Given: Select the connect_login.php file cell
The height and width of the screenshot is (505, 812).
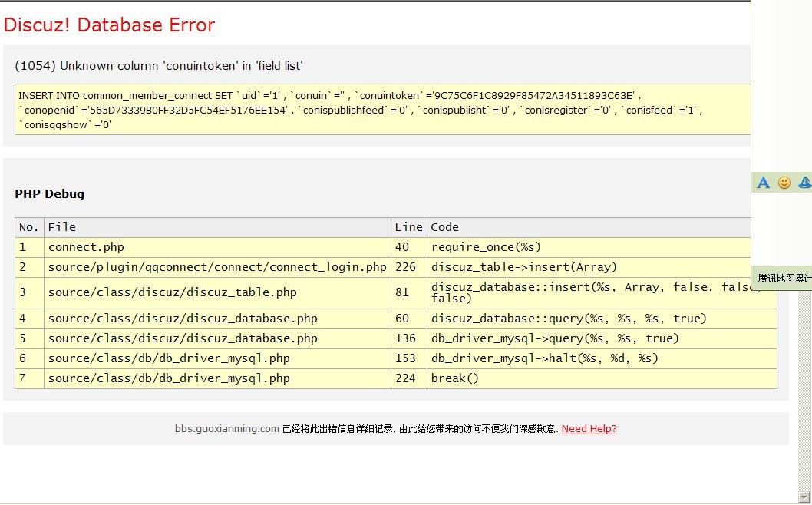Looking at the screenshot, I should tap(217, 267).
